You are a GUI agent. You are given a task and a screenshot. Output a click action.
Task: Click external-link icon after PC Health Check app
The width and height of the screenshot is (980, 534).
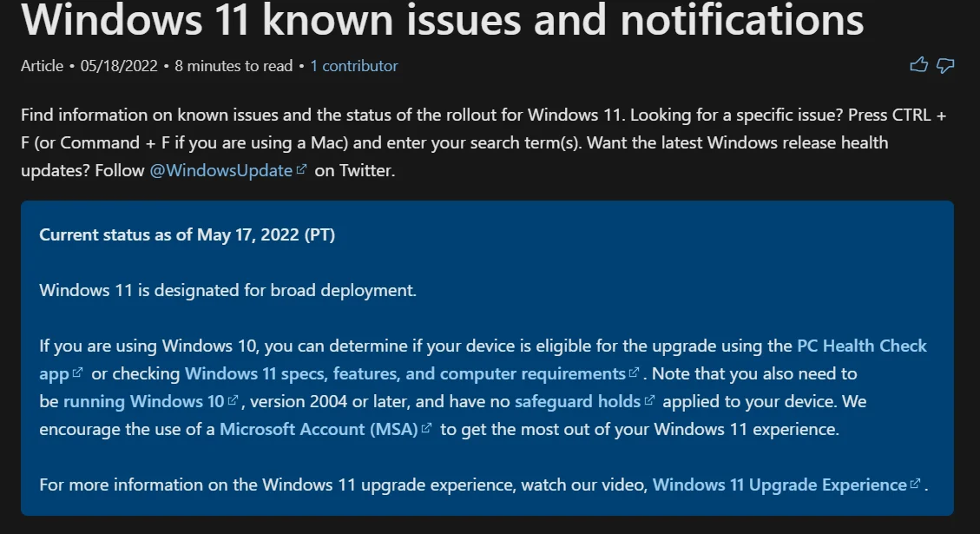[x=78, y=373]
